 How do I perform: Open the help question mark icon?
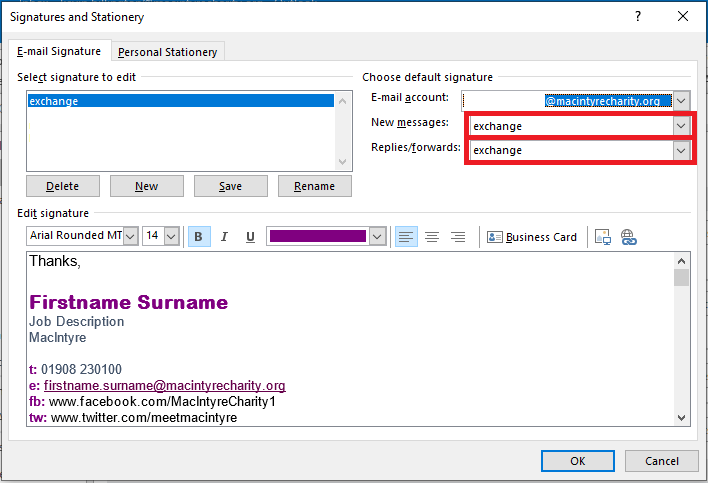(637, 17)
